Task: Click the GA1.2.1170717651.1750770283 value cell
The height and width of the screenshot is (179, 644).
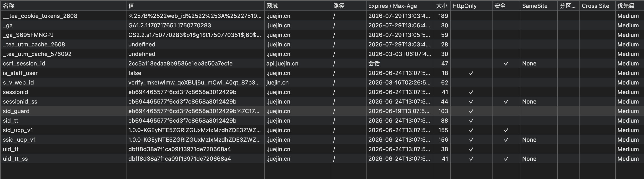Action: point(195,25)
